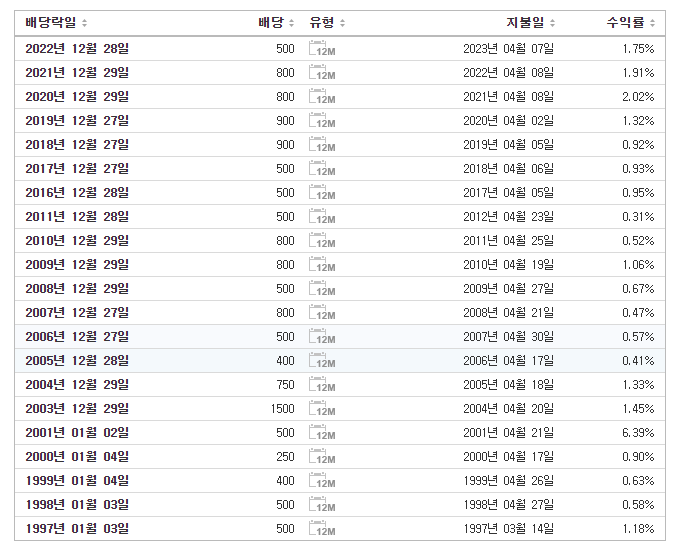Select the date 2020년 12월 29일
Image resolution: width=679 pixels, height=553 pixels.
coord(77,97)
